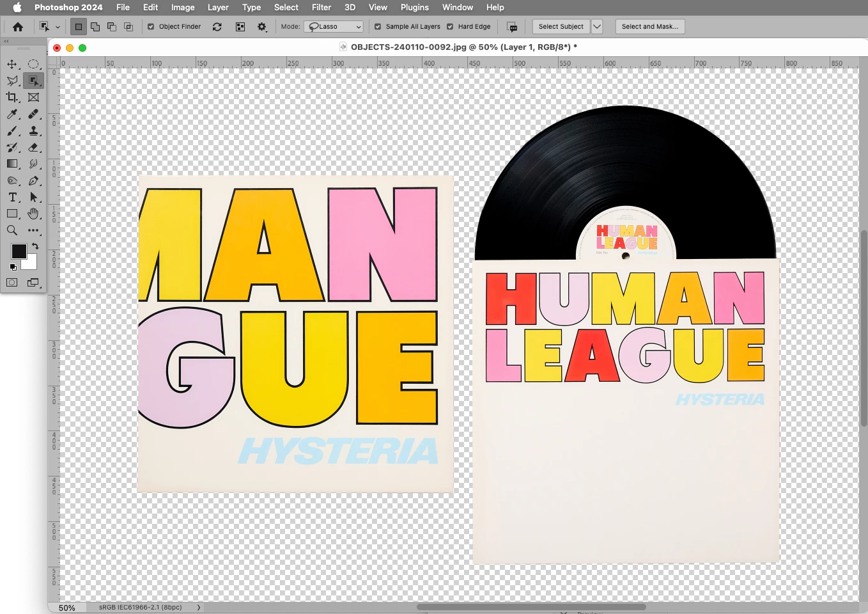Select the Brush tool

click(x=12, y=130)
